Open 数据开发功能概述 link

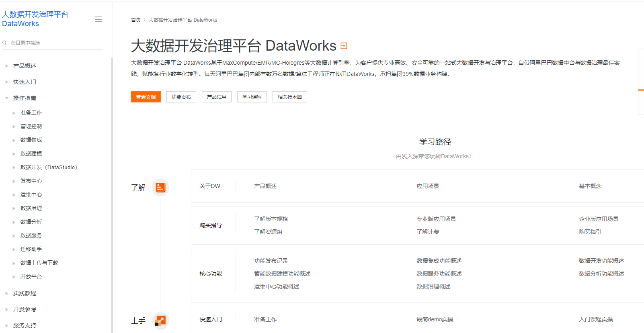point(601,261)
